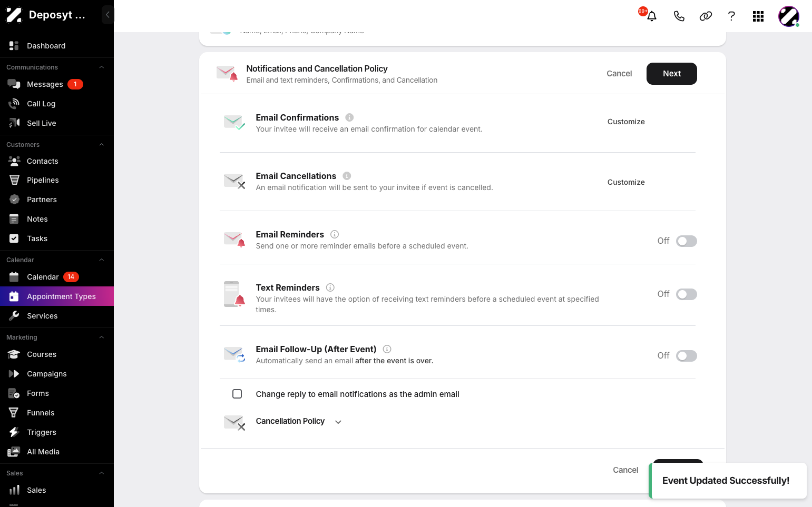Check the admin email reply checkbox
Image resolution: width=812 pixels, height=507 pixels.
pyautogui.click(x=237, y=394)
